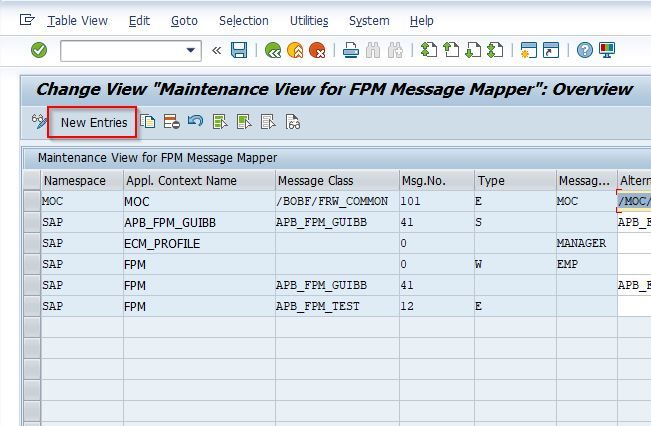Select row marker for ECM_PROFILE row
The image size is (651, 426).
click(32, 243)
